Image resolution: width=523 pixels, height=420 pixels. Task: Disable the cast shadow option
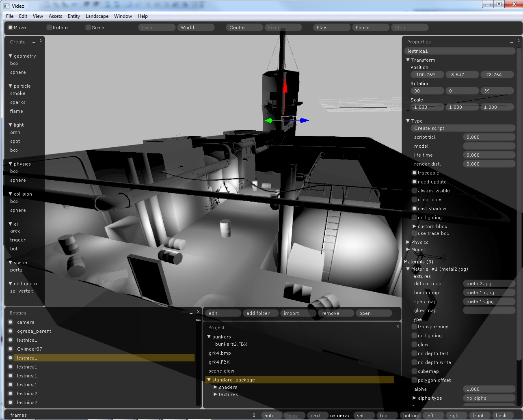click(x=414, y=209)
